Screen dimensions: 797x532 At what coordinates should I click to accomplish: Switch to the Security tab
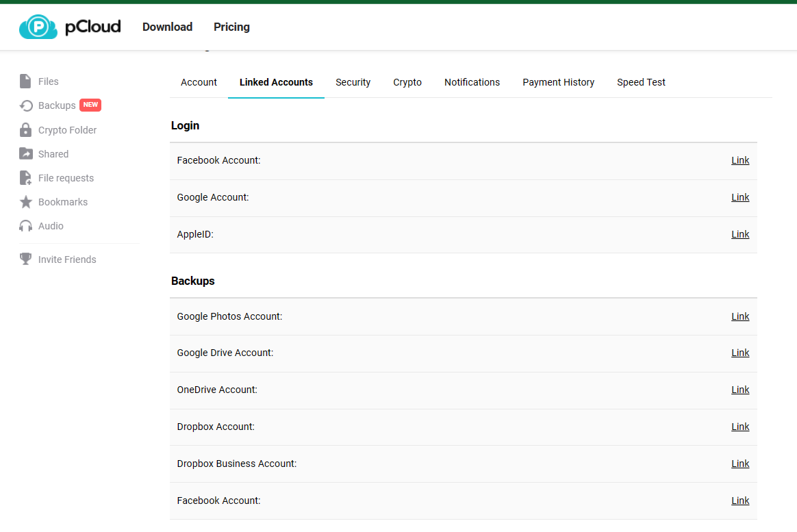353,82
